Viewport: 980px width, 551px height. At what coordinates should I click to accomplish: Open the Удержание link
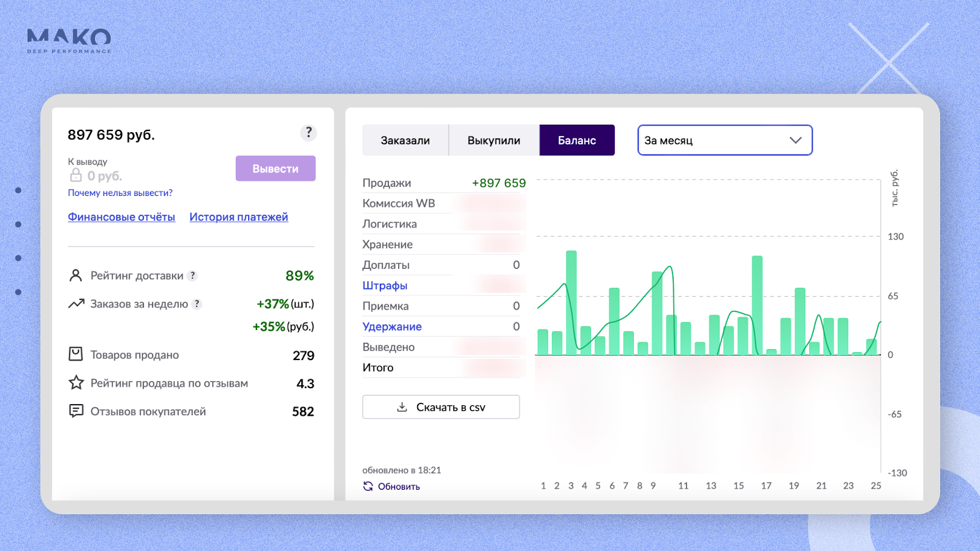(x=392, y=326)
